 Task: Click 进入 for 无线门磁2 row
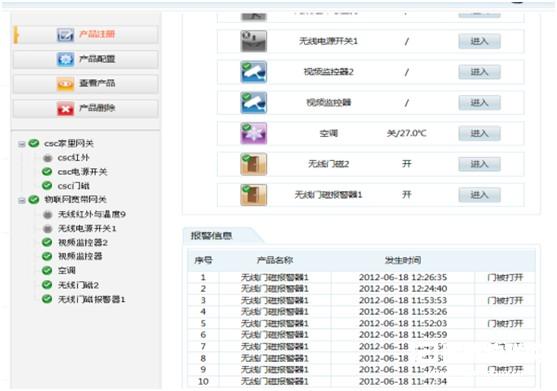[x=479, y=164]
